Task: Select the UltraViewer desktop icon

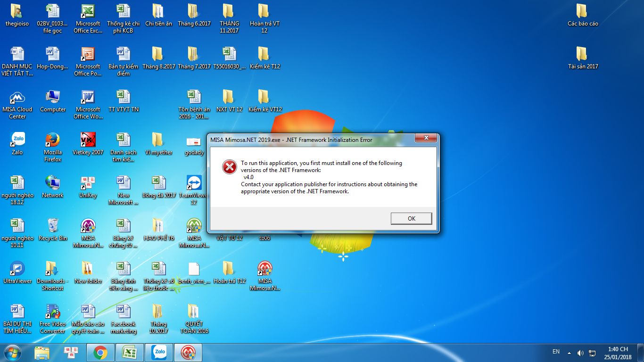Action: click(17, 273)
